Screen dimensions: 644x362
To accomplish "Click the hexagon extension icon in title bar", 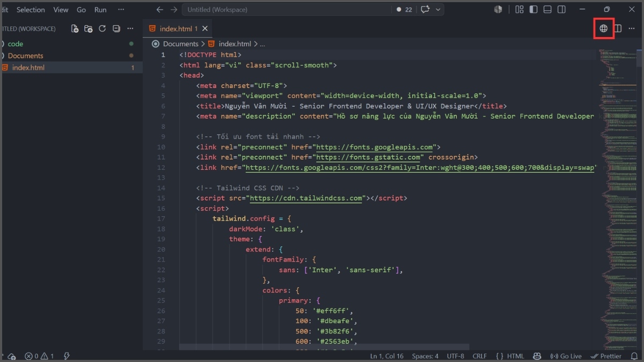I will click(498, 10).
